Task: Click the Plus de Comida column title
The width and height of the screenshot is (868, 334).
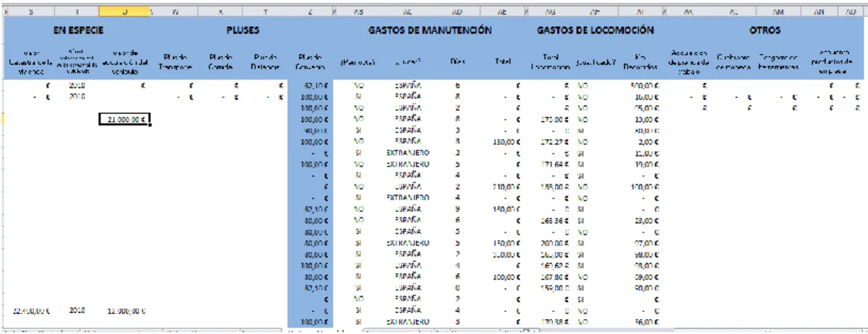Action: (220, 61)
